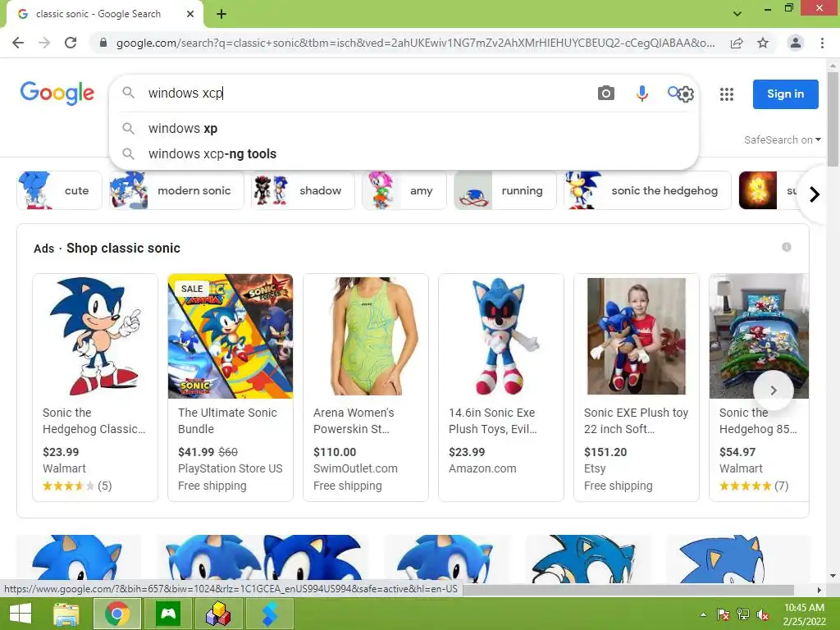
Task: Open the Windows Start button
Action: point(21,614)
